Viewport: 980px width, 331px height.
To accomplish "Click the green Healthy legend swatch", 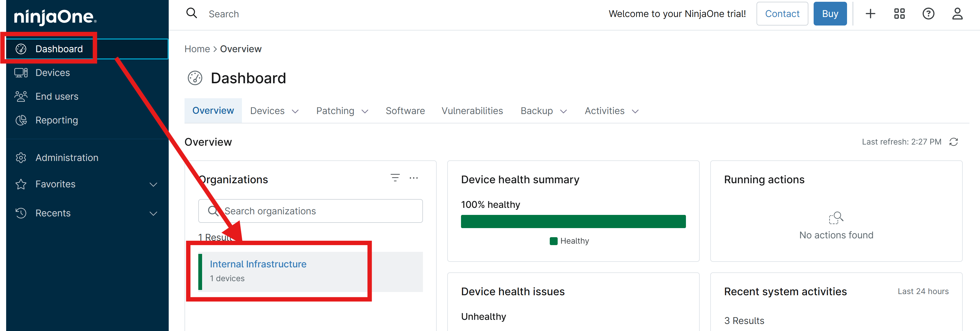I will [x=554, y=241].
